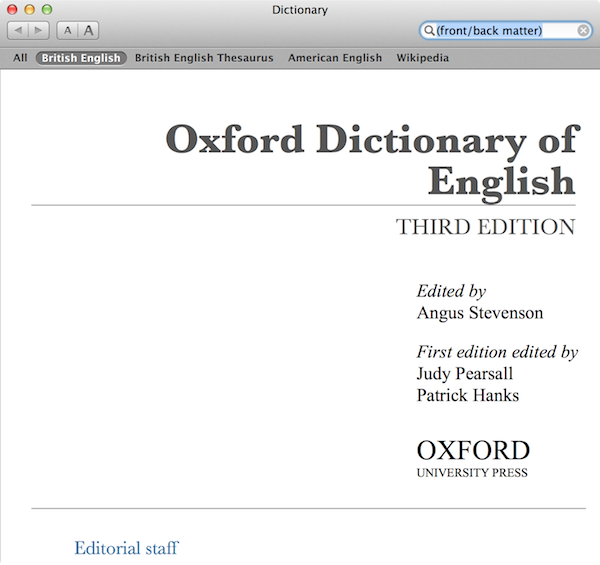Click the UNIVERSITY PRESS text
Screen dimensions: 600x565
pyautogui.click(x=472, y=473)
